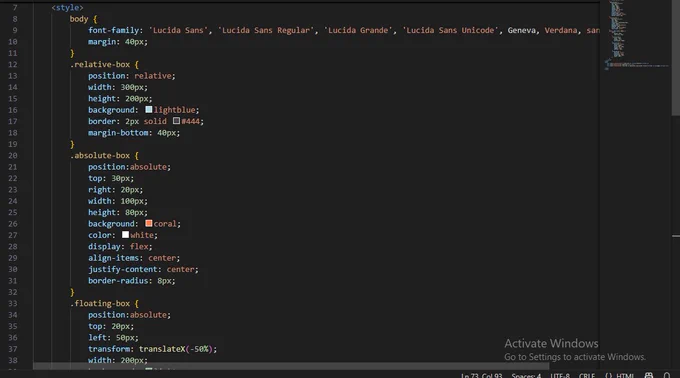
Task: Click position: relative declaration
Action: [x=132, y=75]
